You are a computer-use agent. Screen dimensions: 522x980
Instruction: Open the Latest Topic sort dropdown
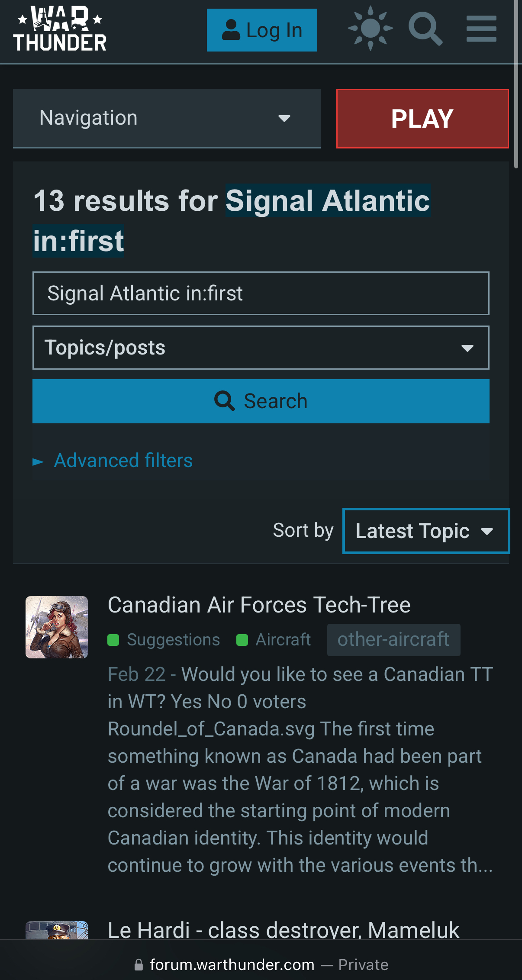tap(426, 531)
